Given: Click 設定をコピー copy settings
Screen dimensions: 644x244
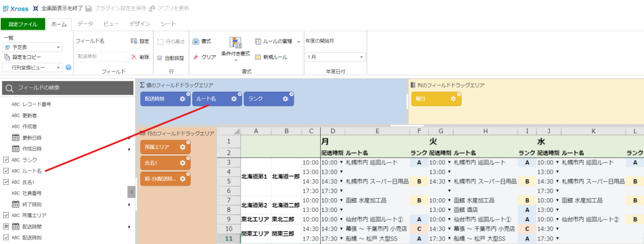Looking at the screenshot, I should tap(23, 57).
